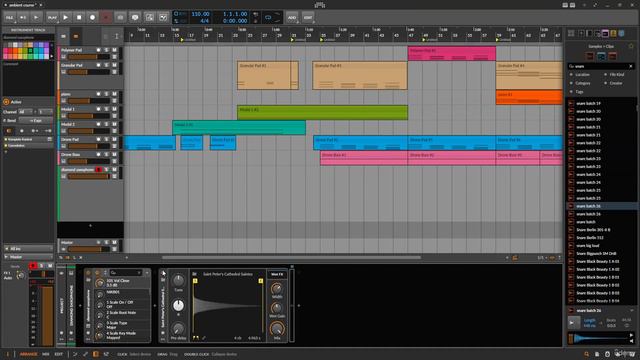Disarm record on diamond saxophone track
The width and height of the screenshot is (640, 360).
pyautogui.click(x=98, y=169)
